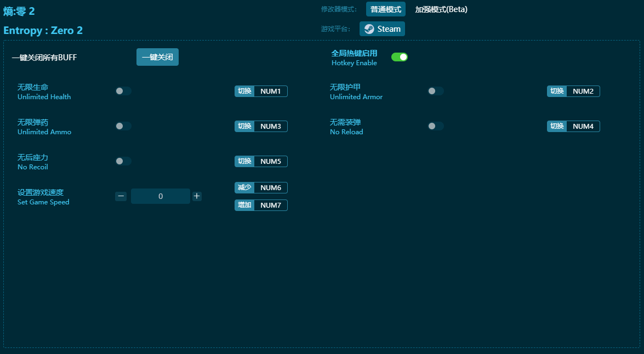Switch on No Recoil toggle

coord(123,161)
